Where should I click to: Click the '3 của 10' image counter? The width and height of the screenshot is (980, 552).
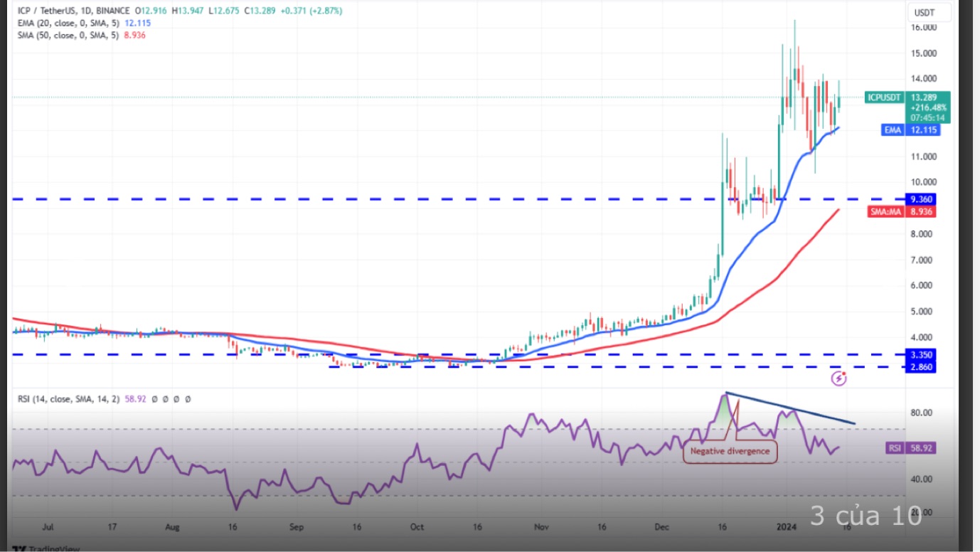tap(866, 516)
